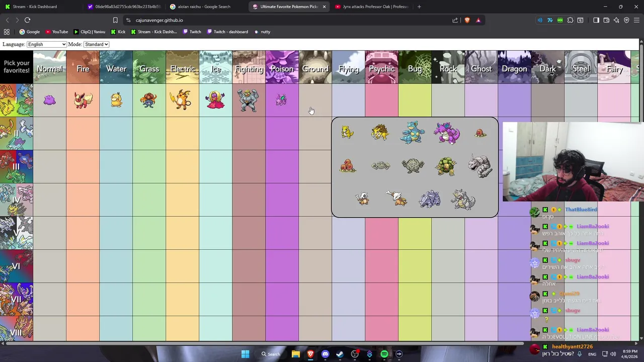This screenshot has height=362, width=644.
Task: Select Dugtrio in the Ground popup
Action: coord(347,166)
